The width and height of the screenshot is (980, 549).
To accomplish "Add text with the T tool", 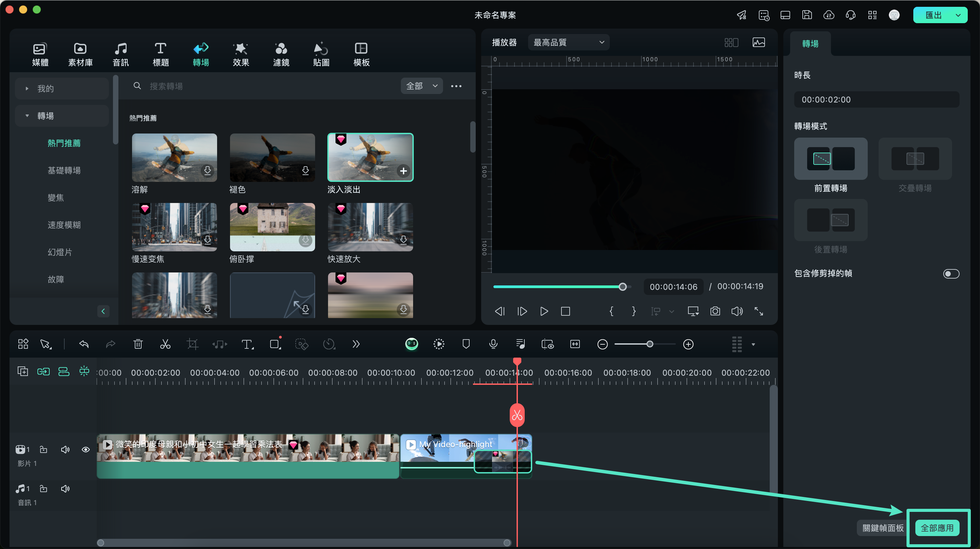I will coord(247,344).
